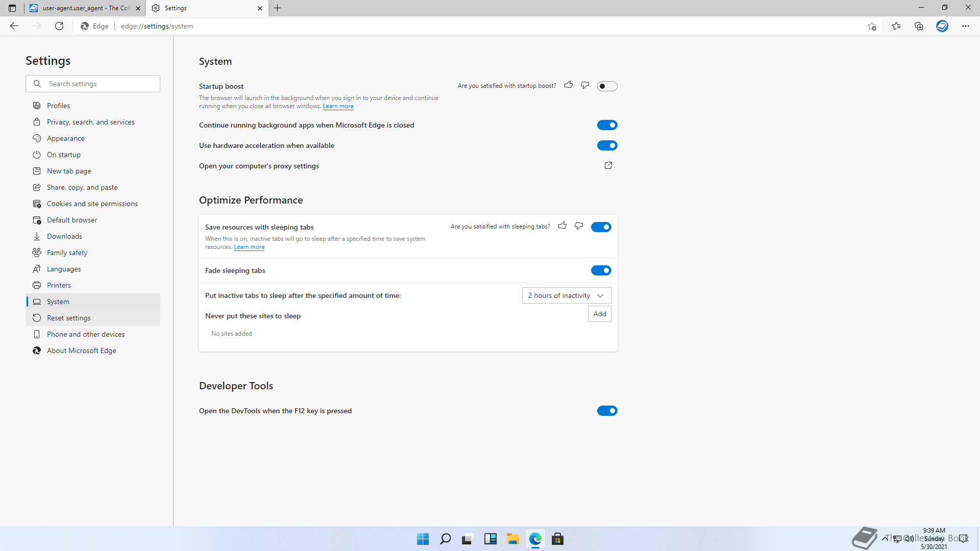The height and width of the screenshot is (551, 980).
Task: Open Task View on taskbar
Action: click(468, 539)
